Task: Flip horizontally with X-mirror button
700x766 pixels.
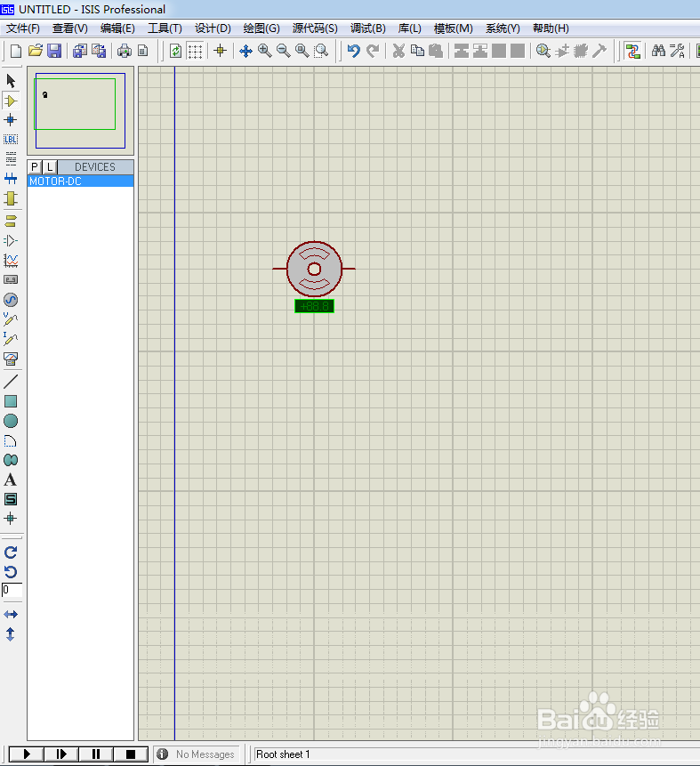Action: pyautogui.click(x=11, y=615)
